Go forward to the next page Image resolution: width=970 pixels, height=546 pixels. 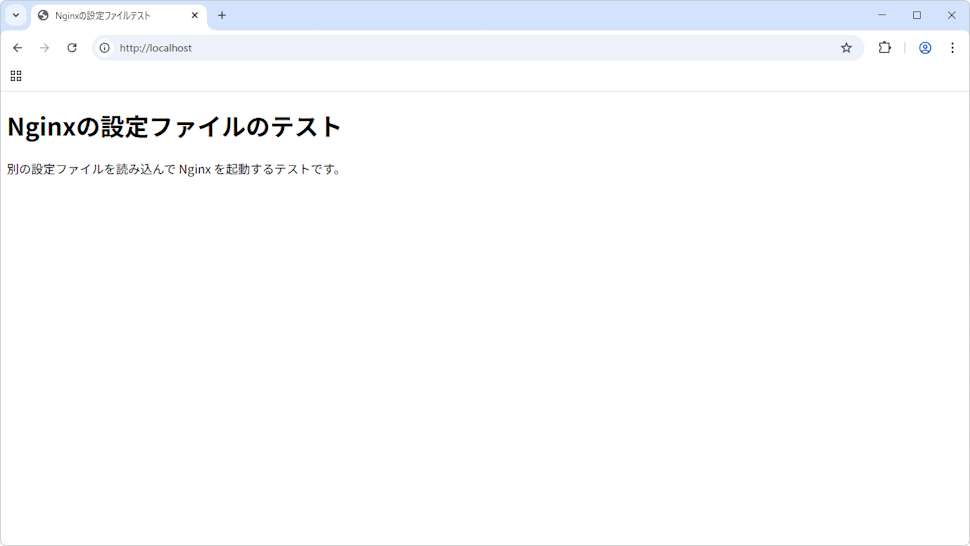tap(45, 48)
